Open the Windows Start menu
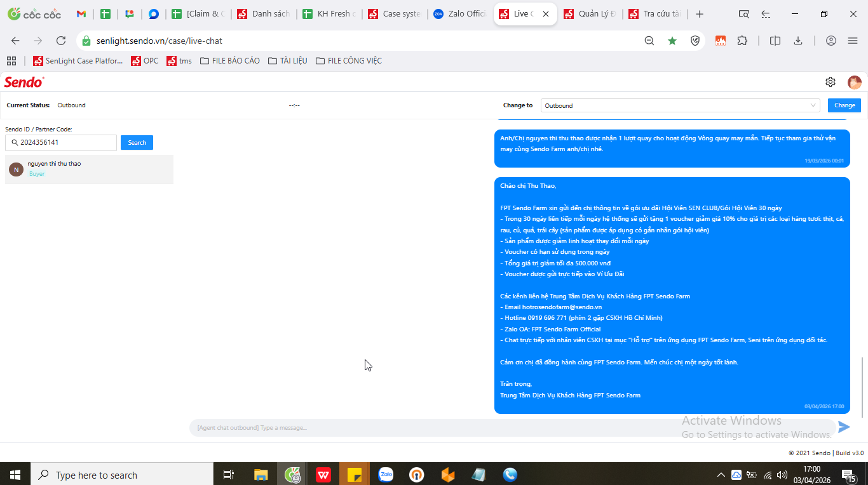The width and height of the screenshot is (868, 485). point(15,474)
